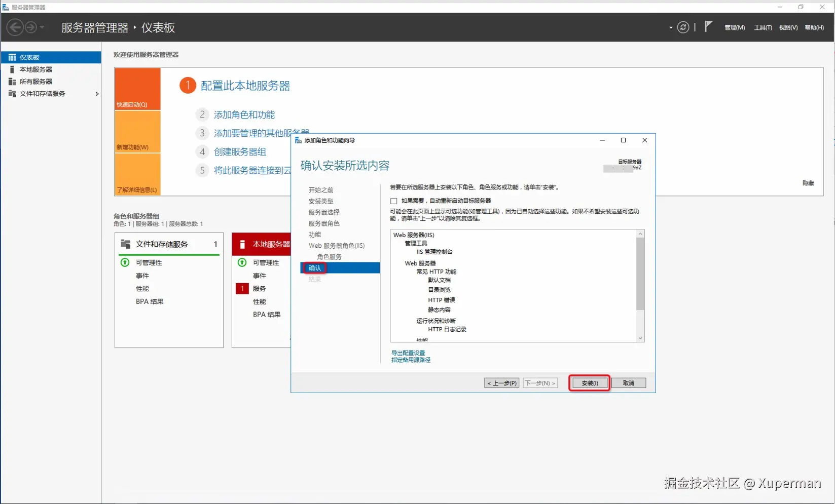
Task: Click the 文件和存储服务 tile header
Action: 169,244
